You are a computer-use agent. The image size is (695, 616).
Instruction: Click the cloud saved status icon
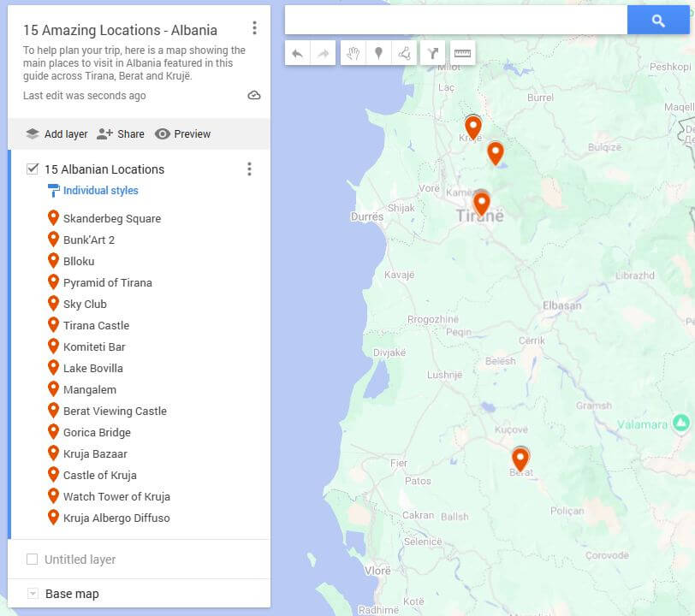click(x=254, y=95)
